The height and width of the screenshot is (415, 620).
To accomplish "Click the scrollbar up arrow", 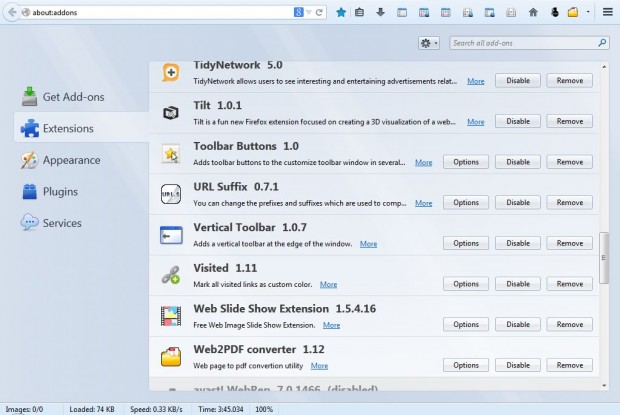I will [x=604, y=67].
